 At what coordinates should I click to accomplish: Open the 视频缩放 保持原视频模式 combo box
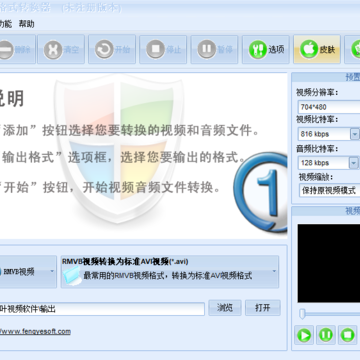(329, 190)
